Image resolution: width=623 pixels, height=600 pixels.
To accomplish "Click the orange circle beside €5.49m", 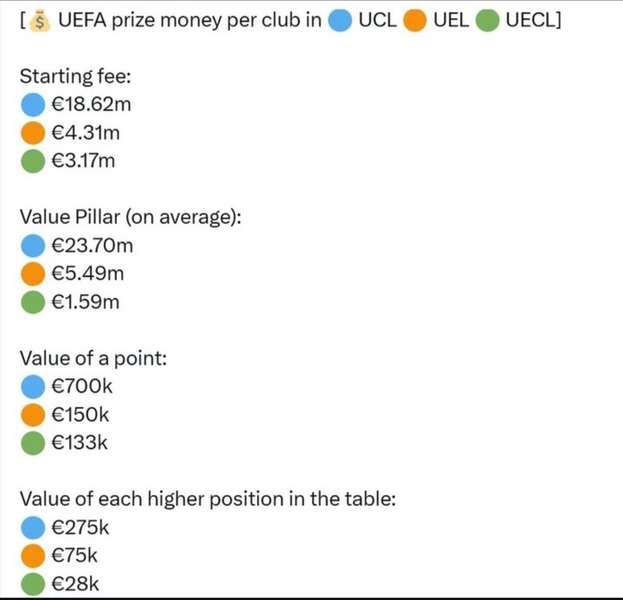I will point(33,274).
